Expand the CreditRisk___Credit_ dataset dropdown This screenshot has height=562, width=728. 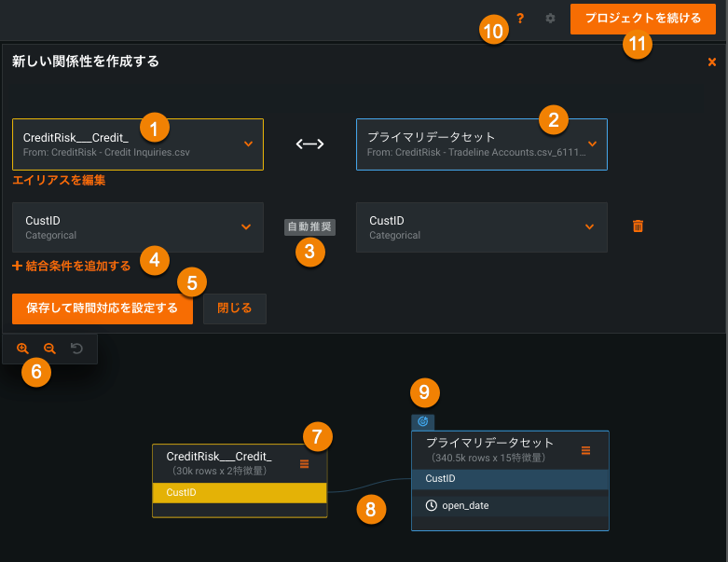(248, 144)
